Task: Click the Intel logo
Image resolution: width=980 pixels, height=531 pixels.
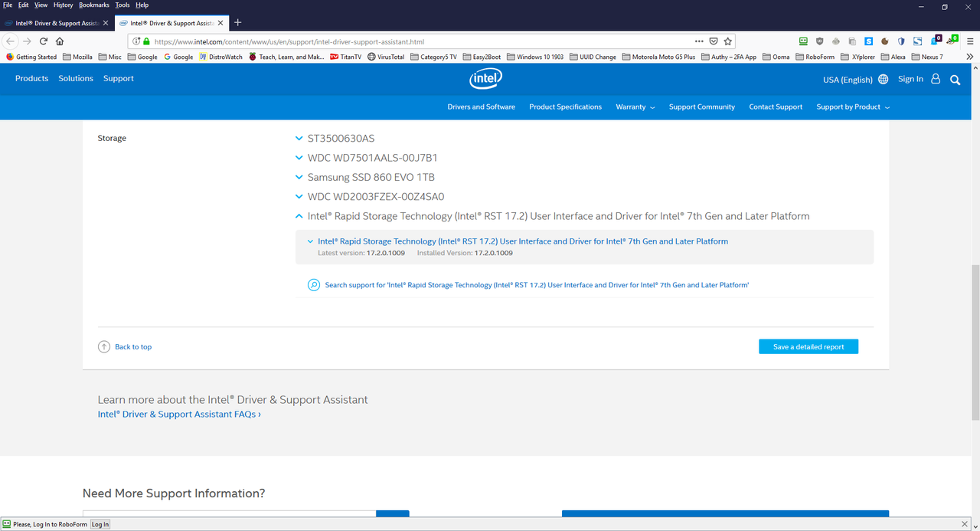Action: click(485, 78)
